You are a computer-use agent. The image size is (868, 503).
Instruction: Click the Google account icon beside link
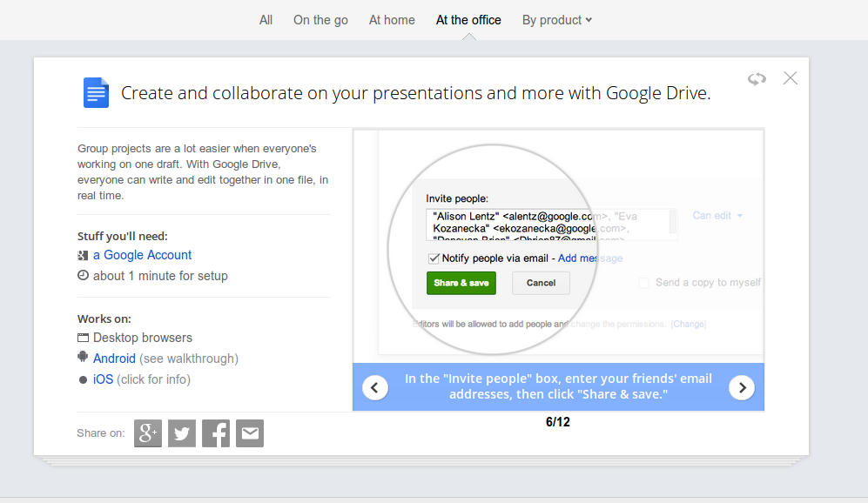(x=83, y=255)
